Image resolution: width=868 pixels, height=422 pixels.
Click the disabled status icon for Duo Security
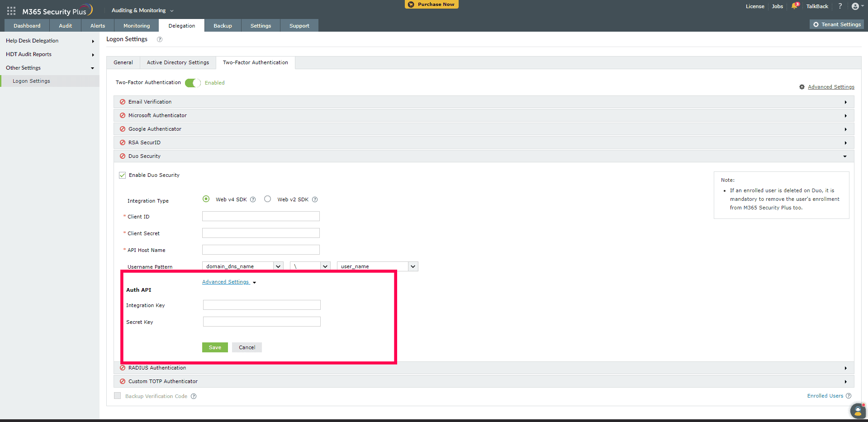coord(123,156)
